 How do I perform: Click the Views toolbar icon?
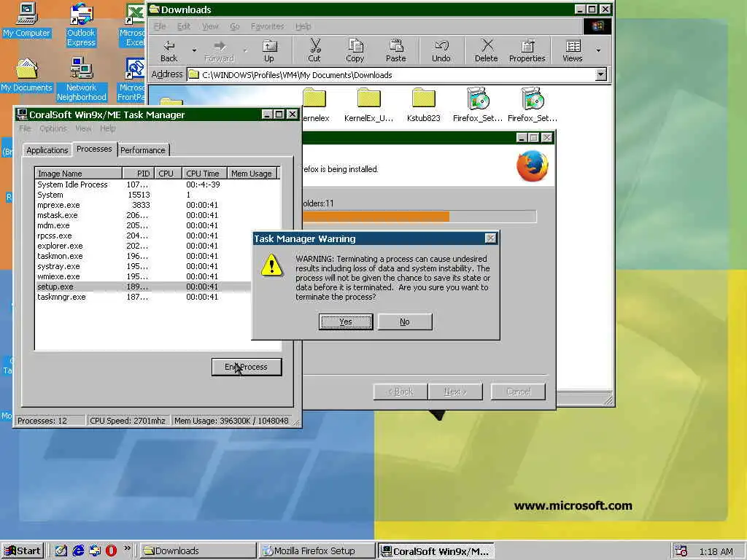click(573, 50)
